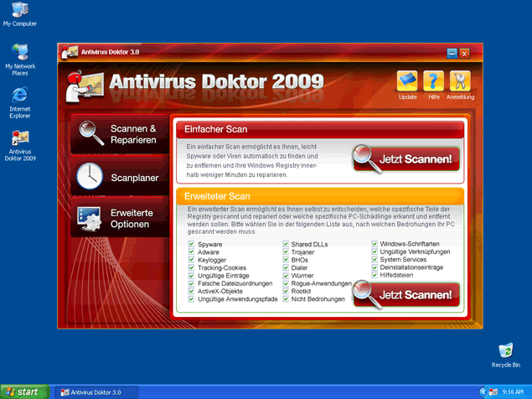
Task: Select the Scannen & Reparieren magnifier icon
Action: [x=89, y=133]
